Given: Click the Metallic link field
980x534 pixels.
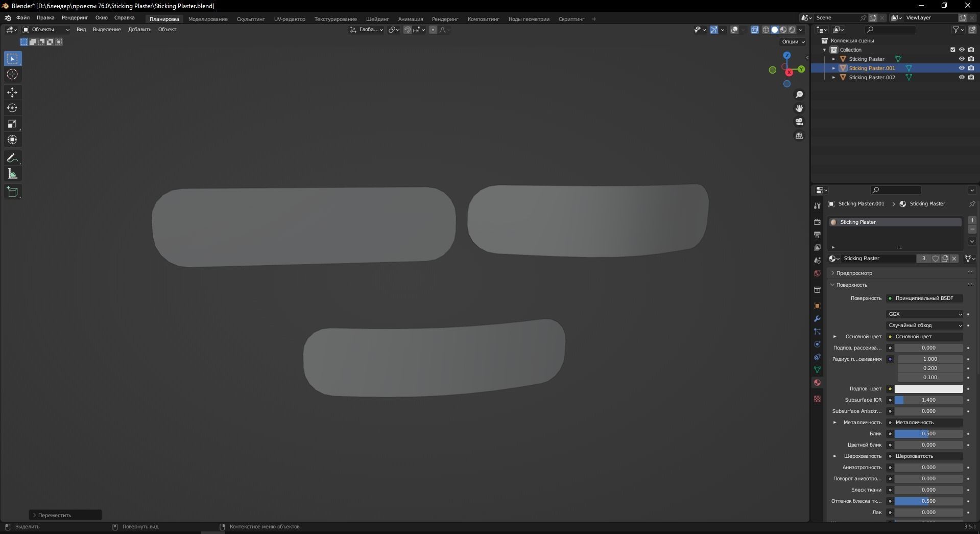Looking at the screenshot, I should (925, 423).
